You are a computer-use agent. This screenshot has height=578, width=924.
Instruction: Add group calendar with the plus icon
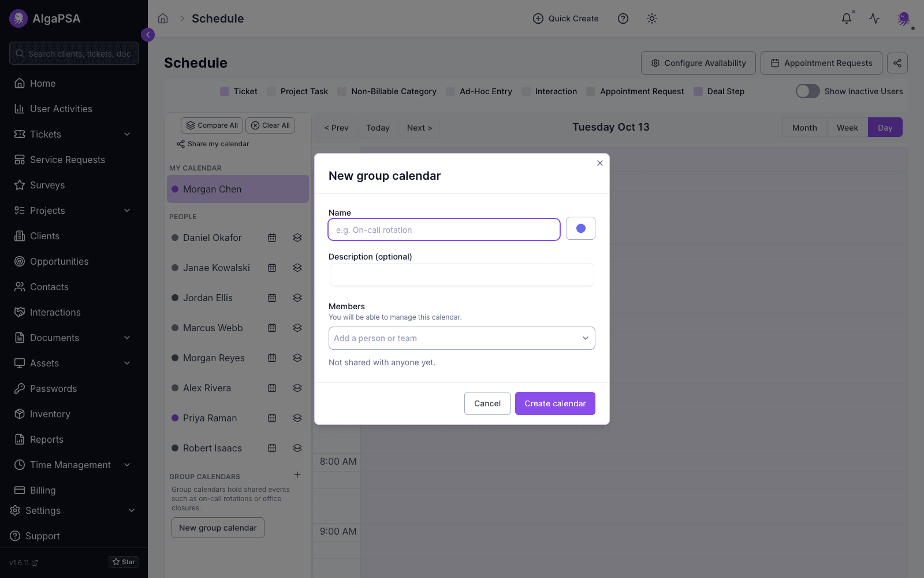pyautogui.click(x=297, y=475)
